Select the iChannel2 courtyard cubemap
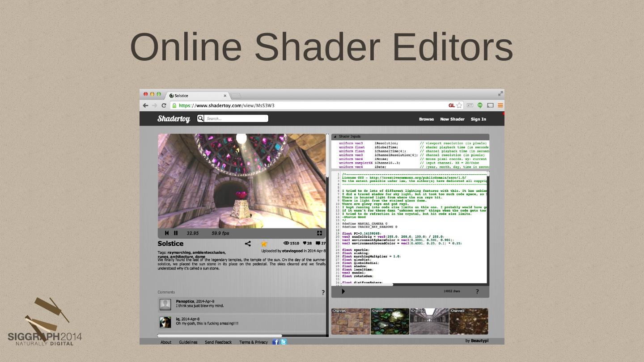Viewport: 644px width, 362px height. [429, 321]
